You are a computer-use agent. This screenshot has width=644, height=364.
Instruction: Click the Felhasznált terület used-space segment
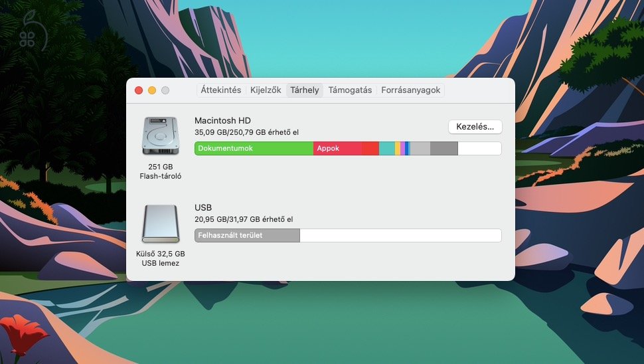(247, 235)
